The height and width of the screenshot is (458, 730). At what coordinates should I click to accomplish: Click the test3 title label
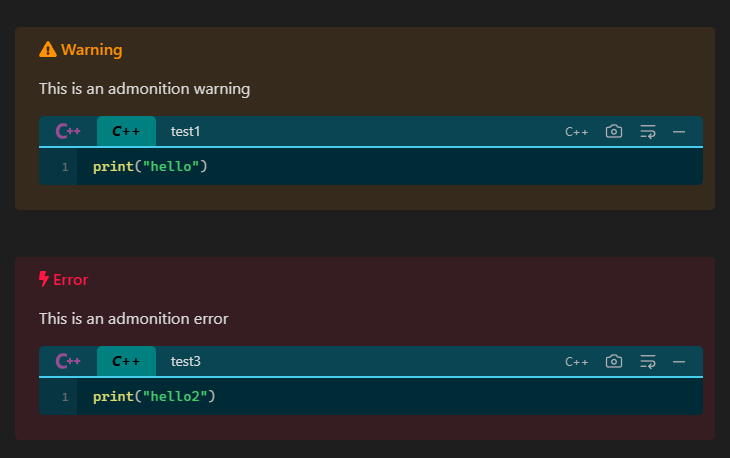(186, 362)
